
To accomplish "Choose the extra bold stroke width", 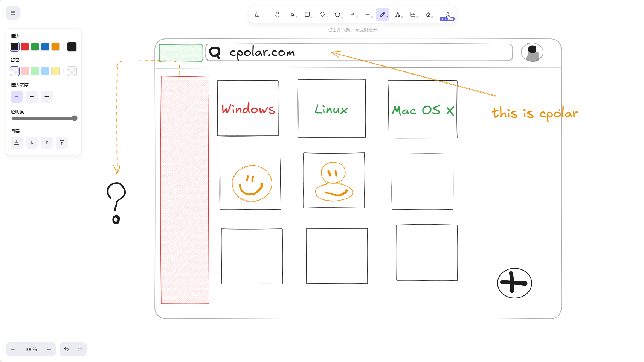I will click(47, 97).
